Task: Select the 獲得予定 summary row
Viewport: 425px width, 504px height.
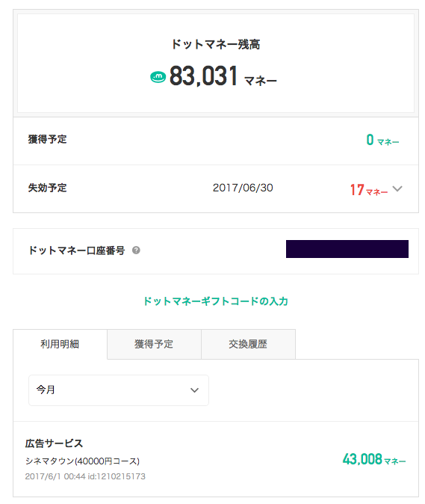Action: [216, 141]
